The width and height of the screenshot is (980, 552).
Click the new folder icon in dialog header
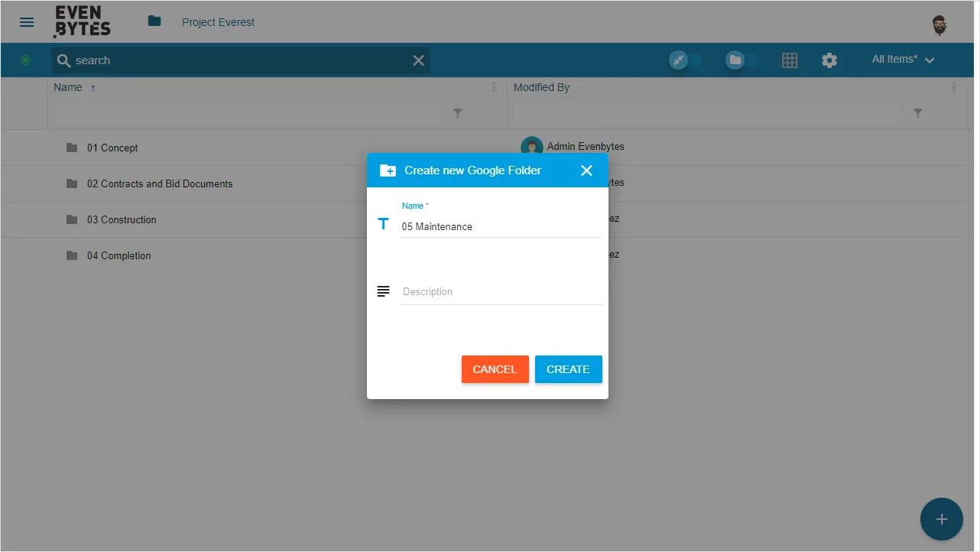(388, 170)
